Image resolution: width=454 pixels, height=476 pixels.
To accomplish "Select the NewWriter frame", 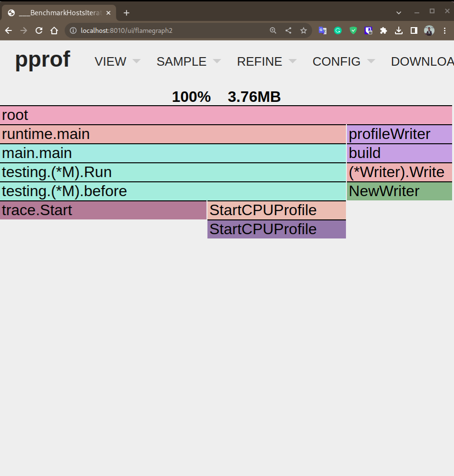I will (x=400, y=191).
